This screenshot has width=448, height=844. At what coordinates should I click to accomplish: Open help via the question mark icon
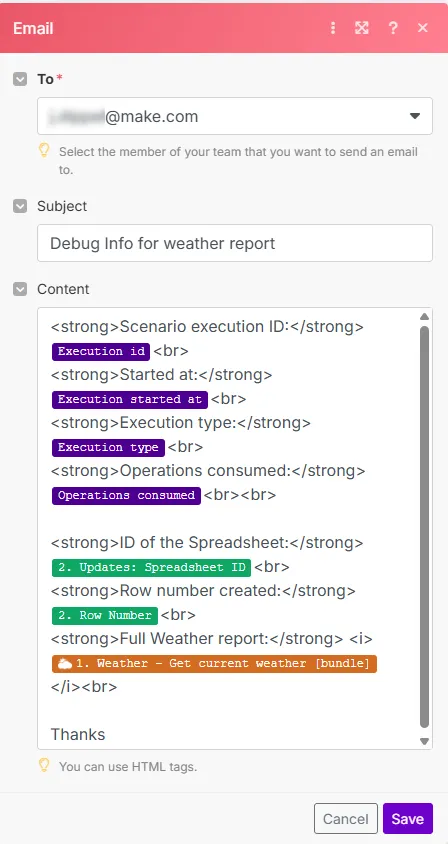coord(393,28)
